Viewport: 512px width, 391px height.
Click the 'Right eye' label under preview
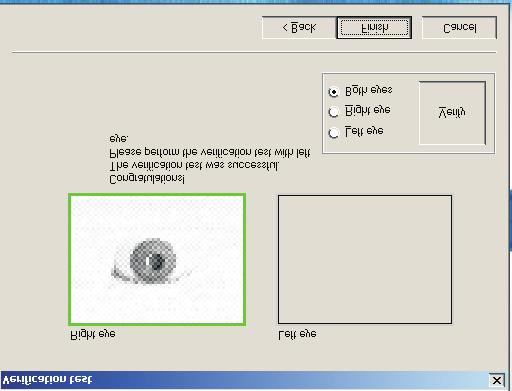[93, 334]
